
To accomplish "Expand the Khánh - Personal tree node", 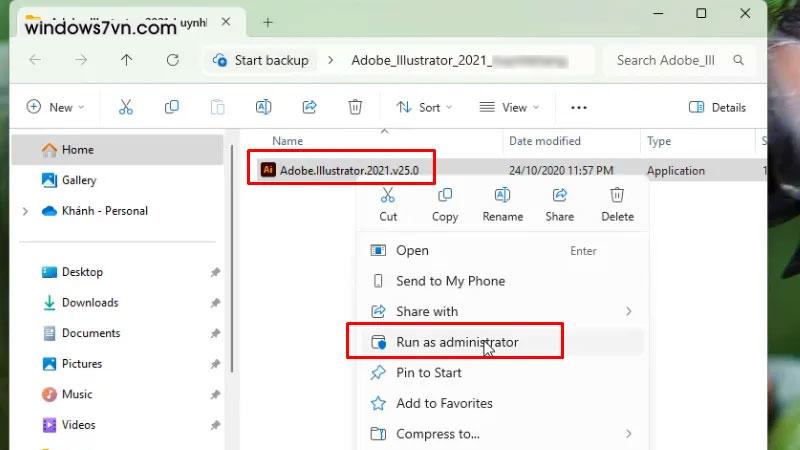I will pyautogui.click(x=25, y=211).
